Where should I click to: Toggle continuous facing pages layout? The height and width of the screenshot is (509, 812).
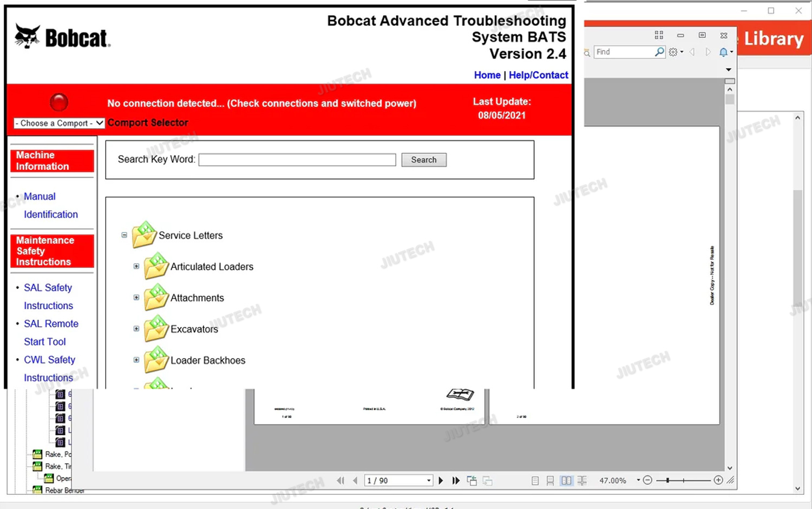582,480
